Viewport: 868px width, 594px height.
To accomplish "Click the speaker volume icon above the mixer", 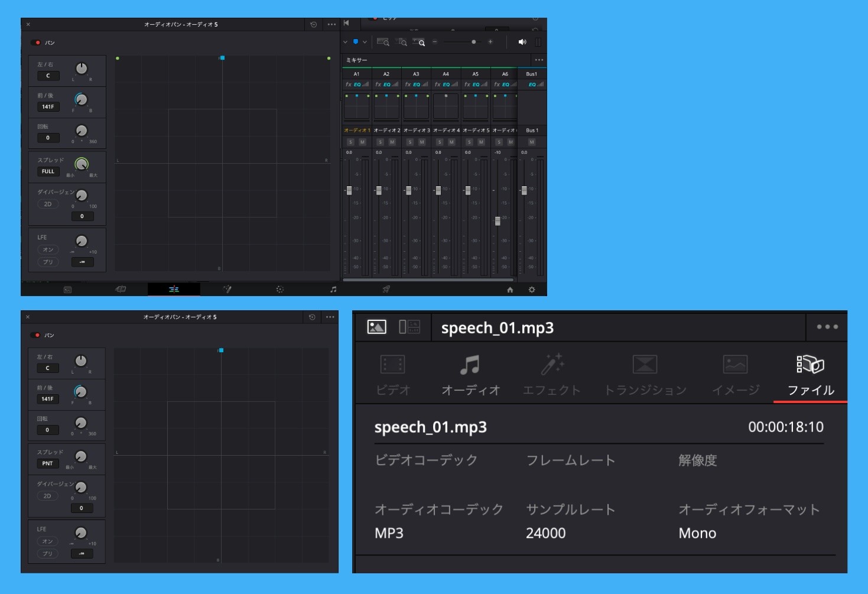I will pos(522,42).
